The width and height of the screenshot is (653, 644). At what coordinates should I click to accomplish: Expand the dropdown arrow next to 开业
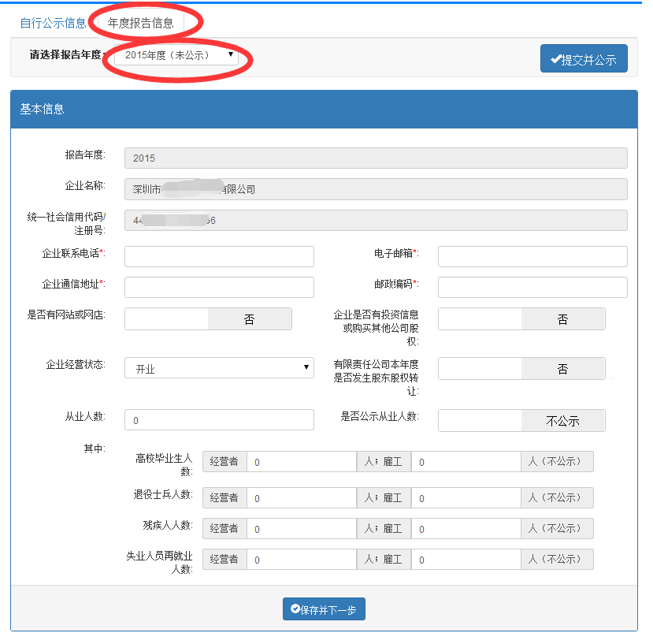pos(306,368)
